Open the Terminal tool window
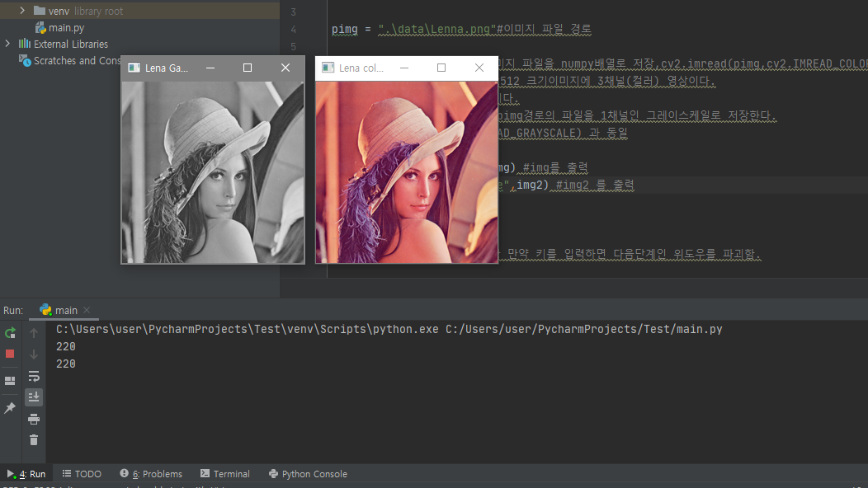The width and height of the screenshot is (868, 488). [225, 474]
